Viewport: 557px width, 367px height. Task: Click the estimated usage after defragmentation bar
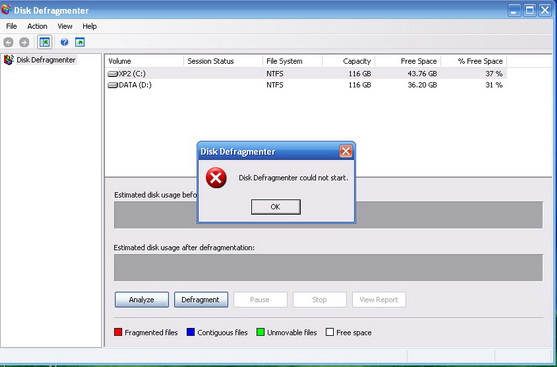tap(328, 268)
